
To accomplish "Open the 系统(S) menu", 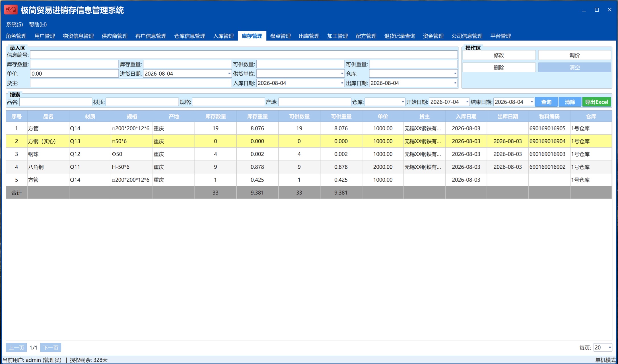I will pyautogui.click(x=15, y=24).
